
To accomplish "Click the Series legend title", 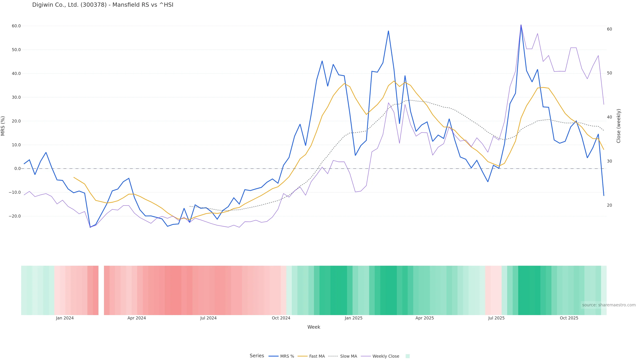I will pyautogui.click(x=257, y=356).
